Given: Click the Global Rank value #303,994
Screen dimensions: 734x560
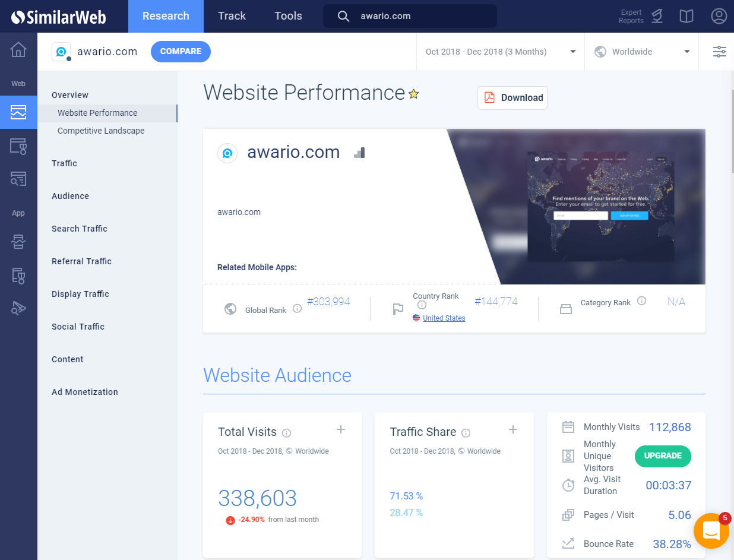Looking at the screenshot, I should 328,302.
